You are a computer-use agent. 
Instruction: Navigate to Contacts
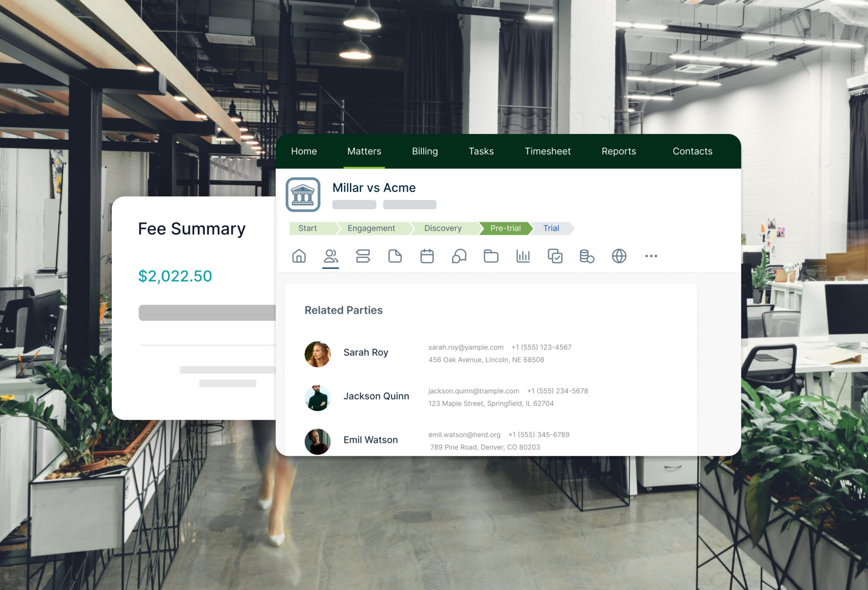(x=693, y=151)
